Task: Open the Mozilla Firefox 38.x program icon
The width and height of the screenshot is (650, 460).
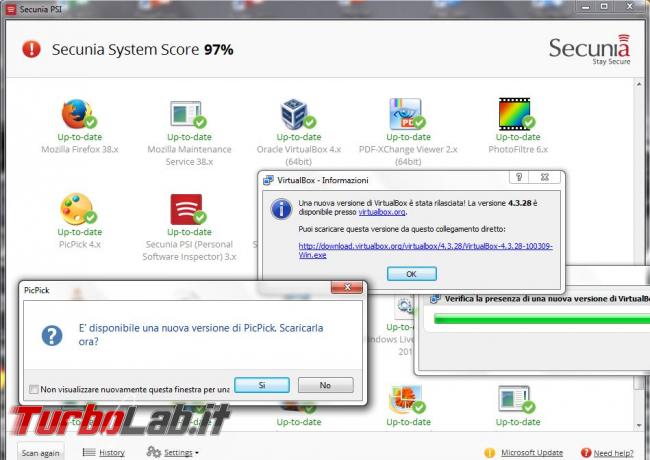Action: 79,114
